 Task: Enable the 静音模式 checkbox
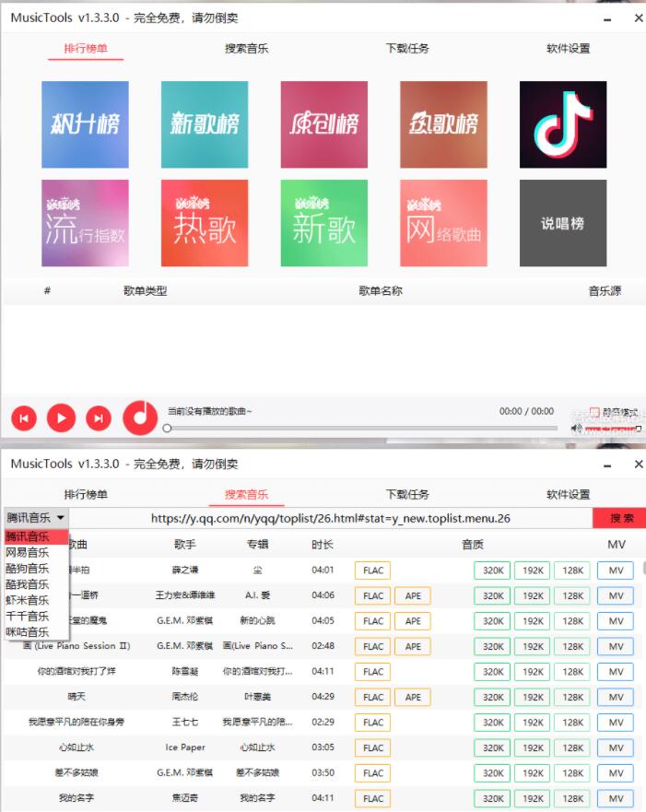point(594,412)
